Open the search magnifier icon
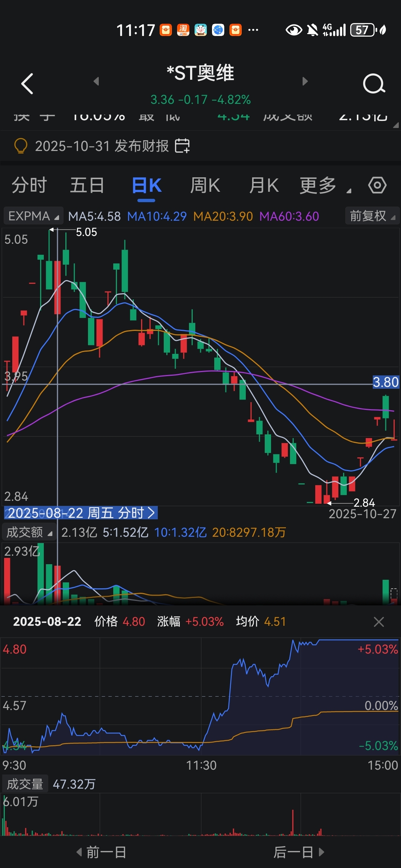This screenshot has width=401, height=868. 374,83
